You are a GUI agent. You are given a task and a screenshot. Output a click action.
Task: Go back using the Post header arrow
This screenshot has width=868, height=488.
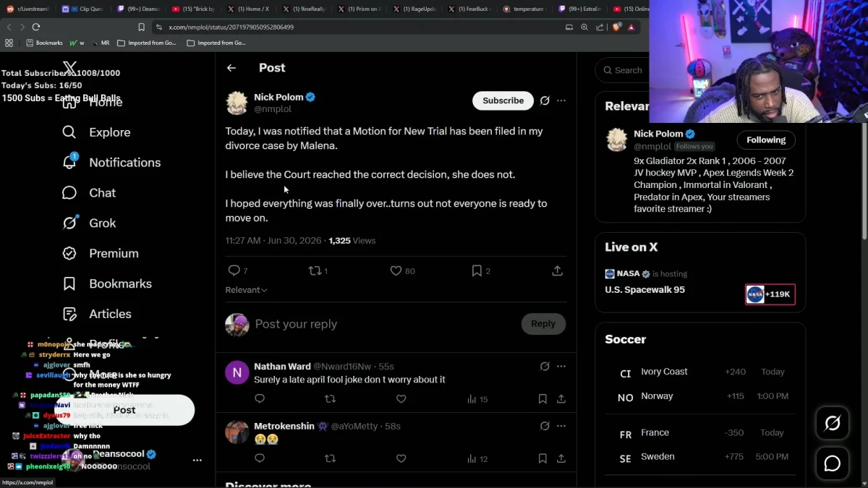point(231,68)
